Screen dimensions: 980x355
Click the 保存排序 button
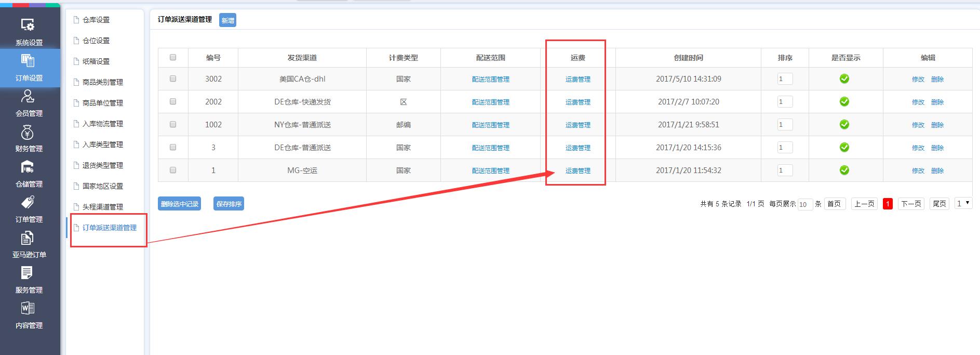pyautogui.click(x=229, y=204)
